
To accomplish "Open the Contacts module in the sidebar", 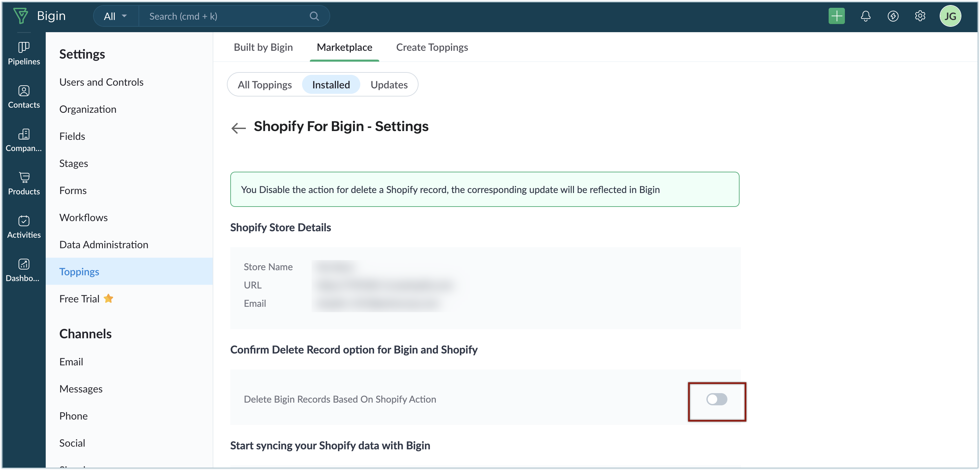I will click(24, 97).
